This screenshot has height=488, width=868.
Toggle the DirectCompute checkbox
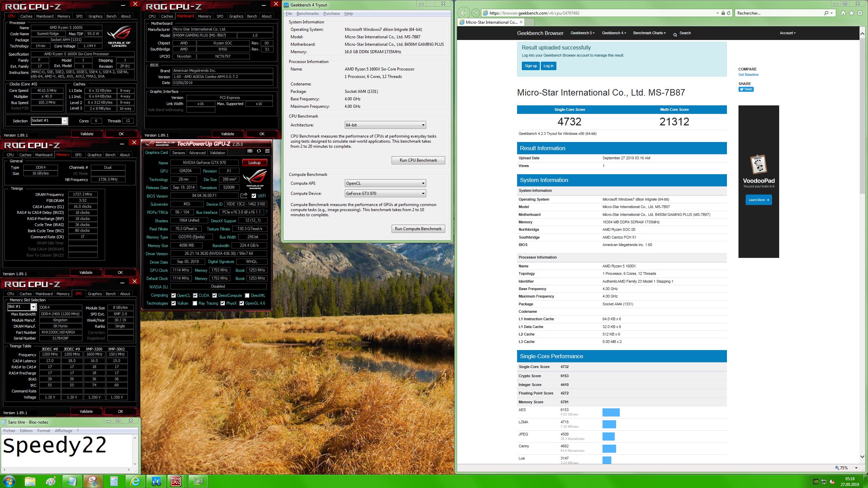pos(214,296)
